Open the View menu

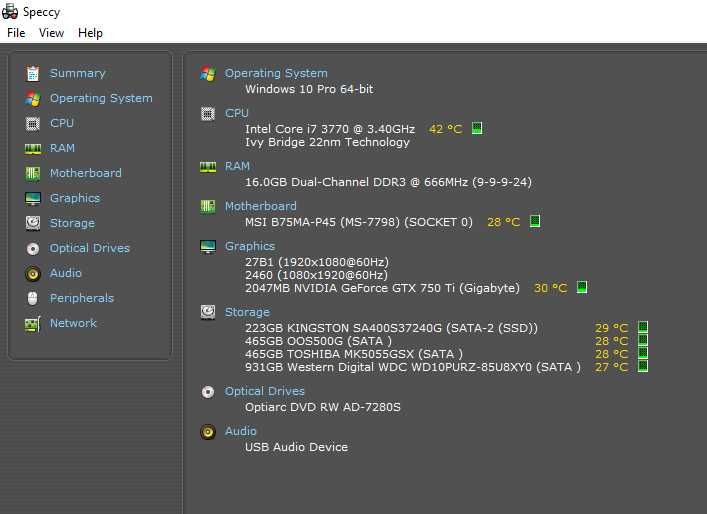coord(51,33)
